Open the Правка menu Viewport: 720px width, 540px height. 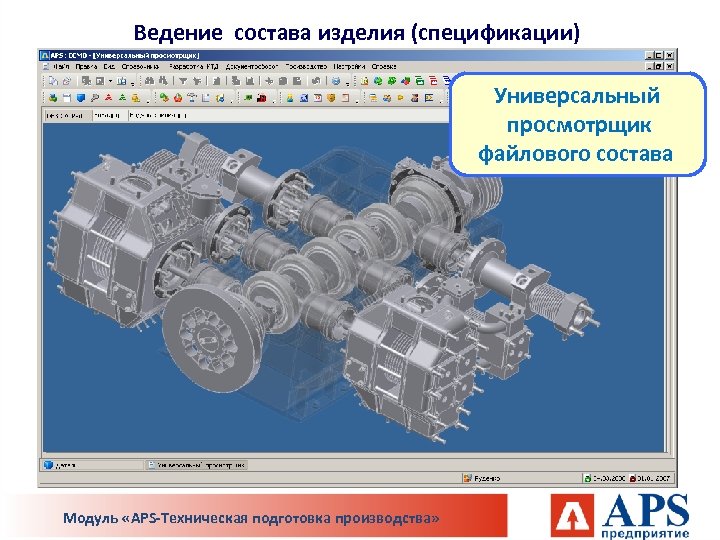(86, 67)
